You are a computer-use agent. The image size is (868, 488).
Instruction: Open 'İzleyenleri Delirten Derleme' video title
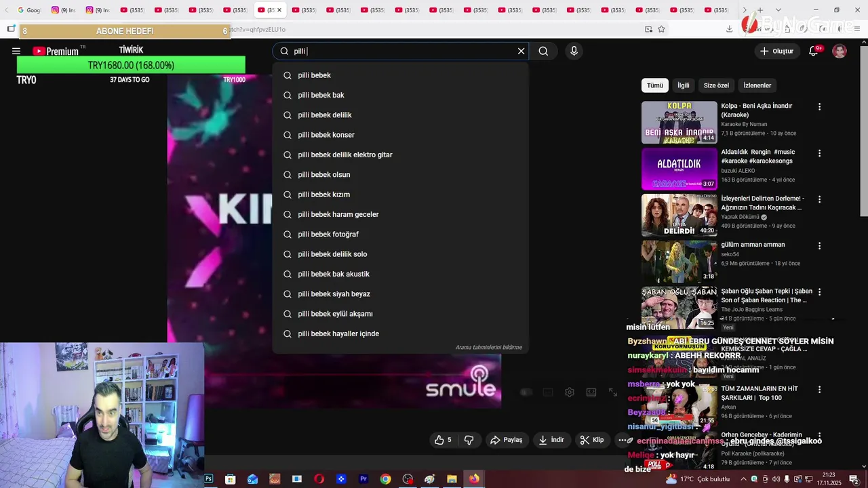tap(763, 203)
